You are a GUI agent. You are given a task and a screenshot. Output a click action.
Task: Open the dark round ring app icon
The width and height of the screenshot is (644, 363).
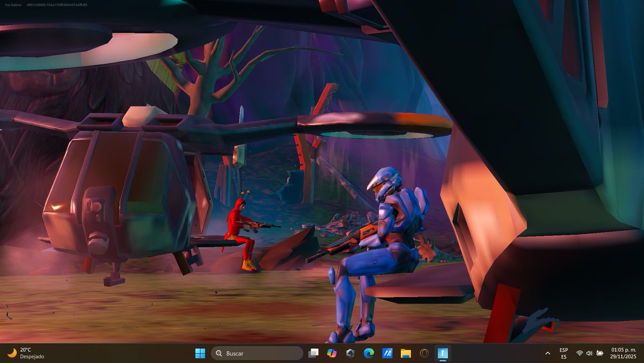424,353
